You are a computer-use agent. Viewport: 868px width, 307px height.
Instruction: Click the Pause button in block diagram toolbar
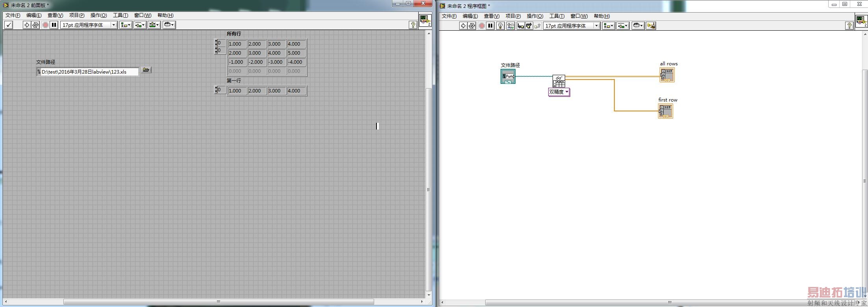490,26
